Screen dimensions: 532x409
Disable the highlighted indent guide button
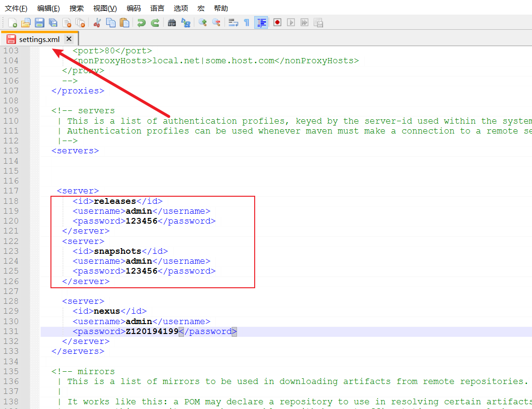click(x=261, y=23)
